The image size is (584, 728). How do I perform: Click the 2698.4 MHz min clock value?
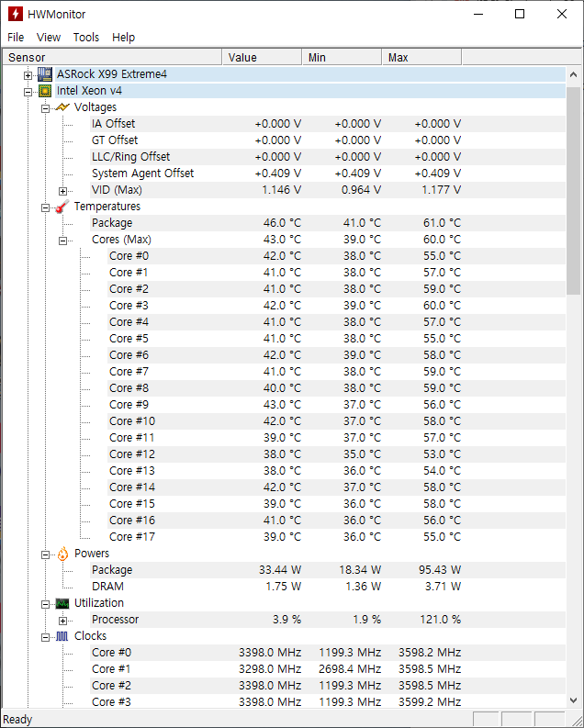[350, 669]
